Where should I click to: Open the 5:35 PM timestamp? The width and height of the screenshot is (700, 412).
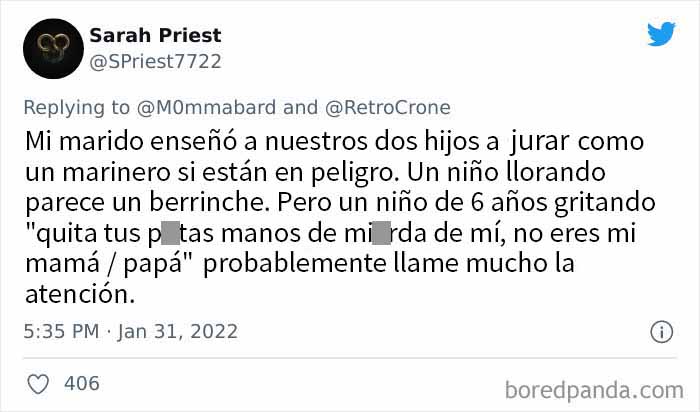62,331
